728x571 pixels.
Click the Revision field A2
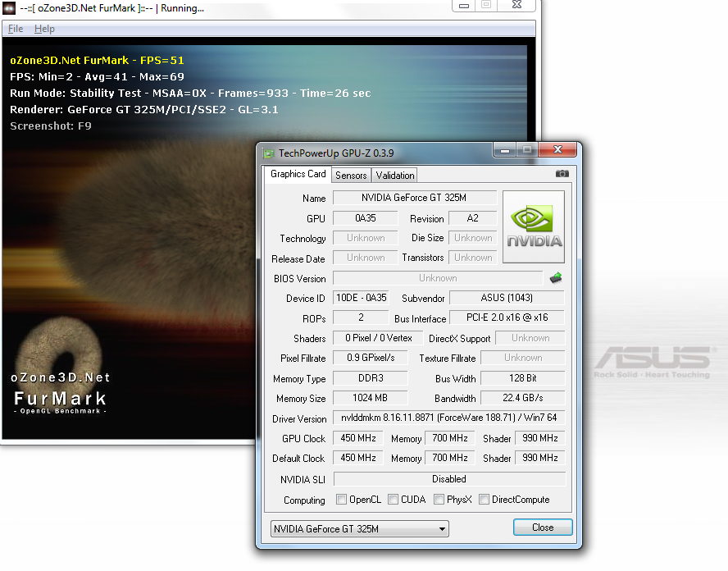tap(472, 218)
